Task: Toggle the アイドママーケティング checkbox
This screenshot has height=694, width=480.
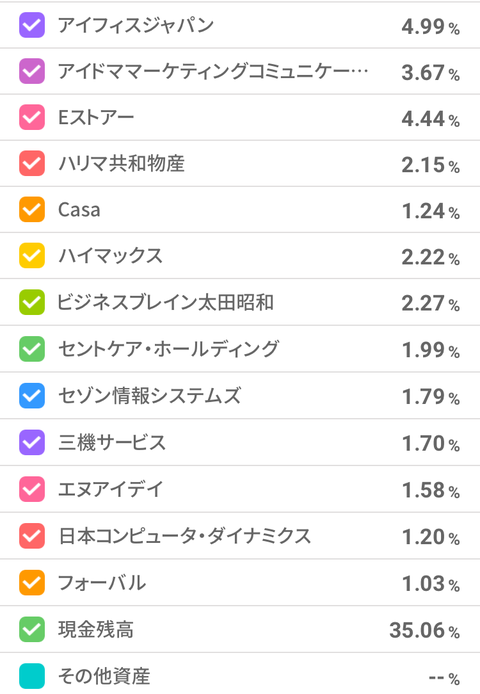Action: point(32,71)
